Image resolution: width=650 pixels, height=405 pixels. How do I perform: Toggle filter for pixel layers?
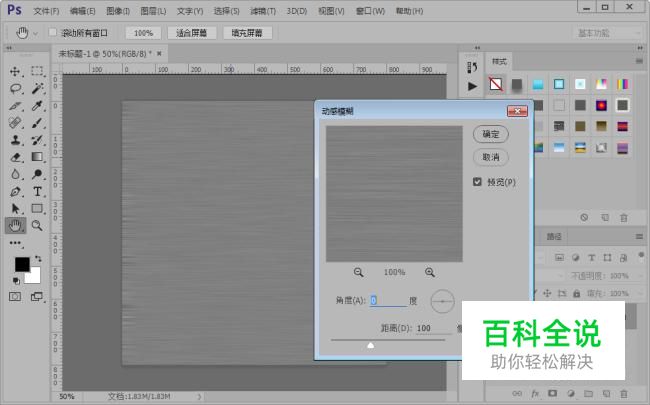(x=559, y=257)
